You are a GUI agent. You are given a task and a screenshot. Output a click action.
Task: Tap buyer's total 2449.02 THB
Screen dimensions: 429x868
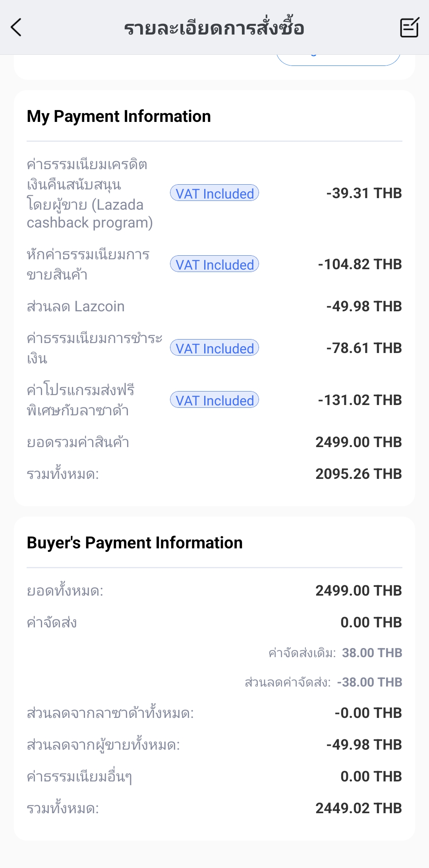click(x=358, y=808)
